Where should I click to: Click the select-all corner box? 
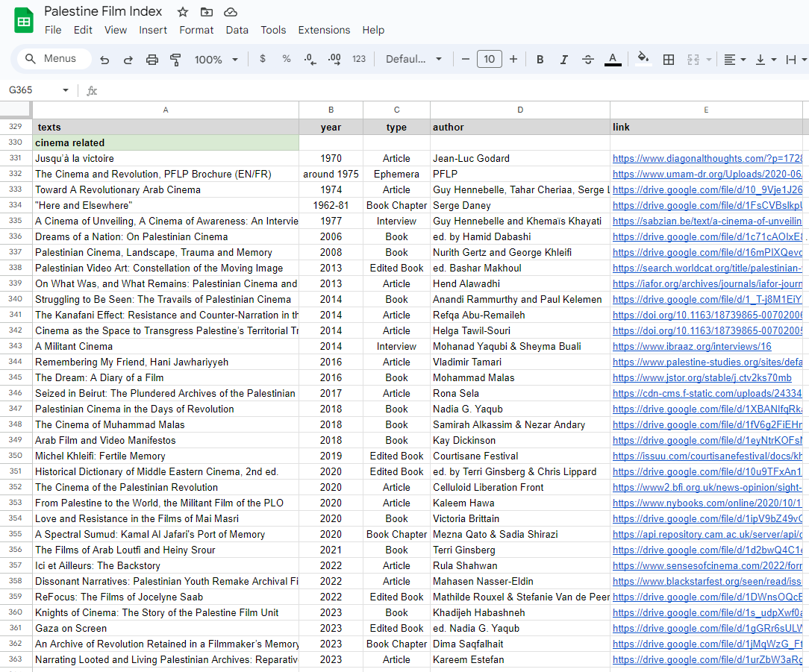pos(16,110)
